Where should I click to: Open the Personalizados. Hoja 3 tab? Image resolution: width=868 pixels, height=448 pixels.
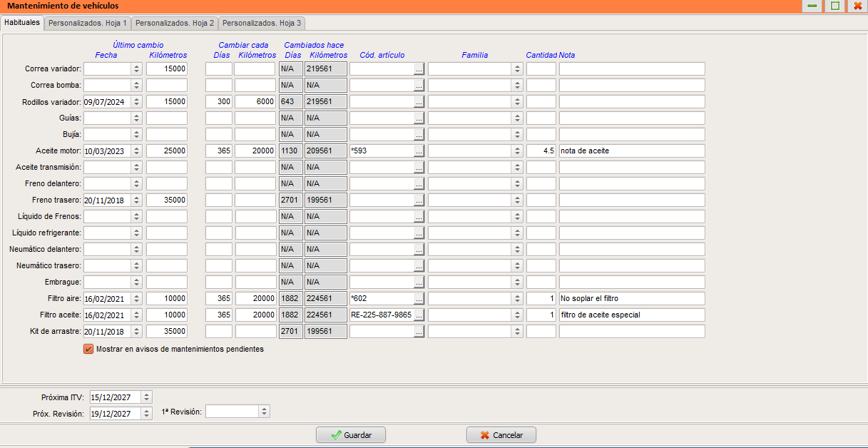point(262,23)
